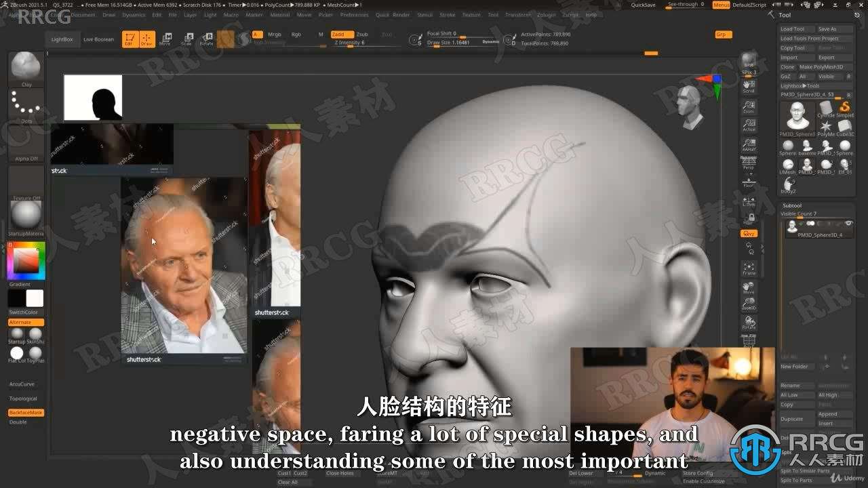Click the Live Boolean button

coord(99,39)
